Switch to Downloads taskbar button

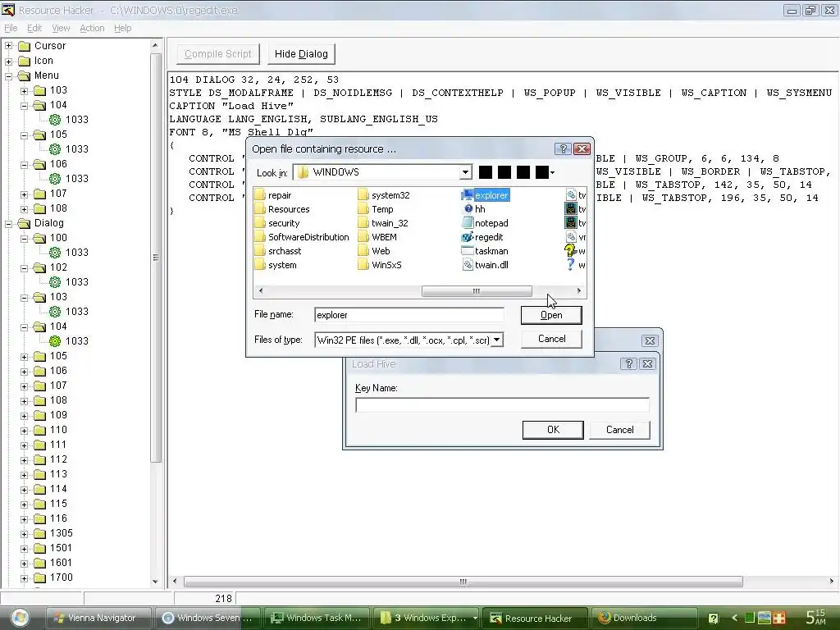point(643,618)
